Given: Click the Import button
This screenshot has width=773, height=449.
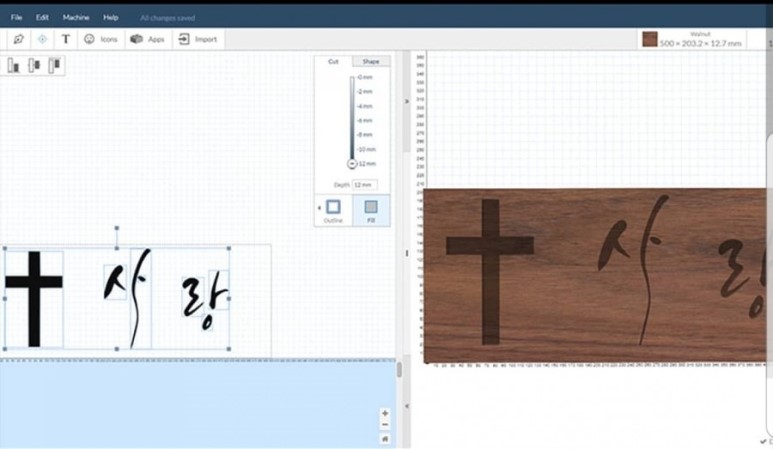Looking at the screenshot, I should (x=198, y=39).
